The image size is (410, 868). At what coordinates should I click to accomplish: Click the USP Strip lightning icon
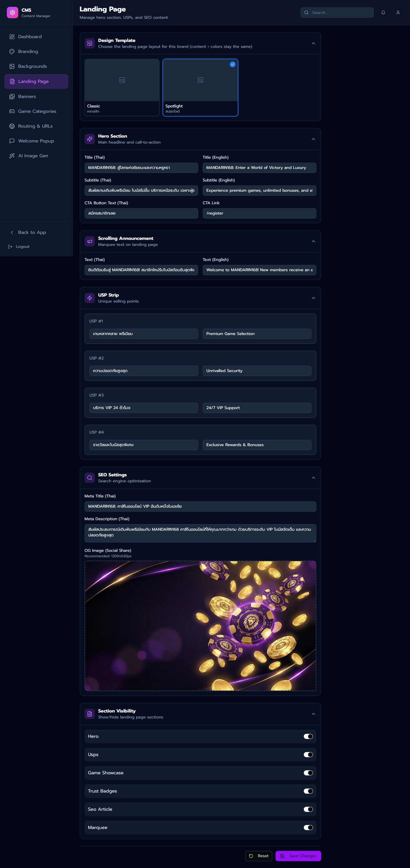90,298
